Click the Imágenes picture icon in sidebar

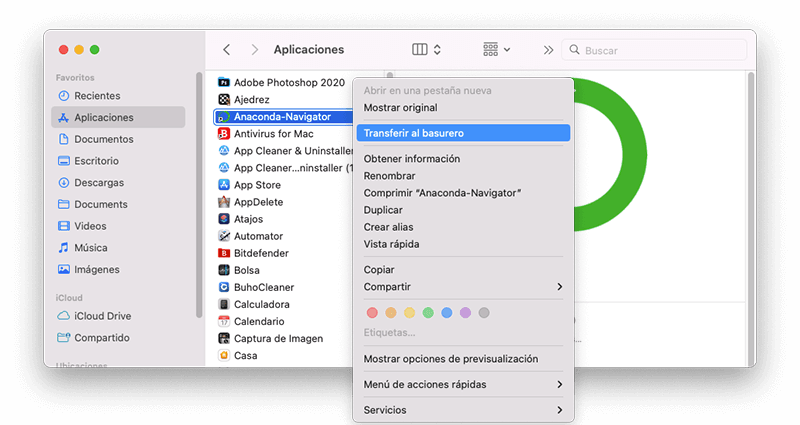pyautogui.click(x=64, y=269)
